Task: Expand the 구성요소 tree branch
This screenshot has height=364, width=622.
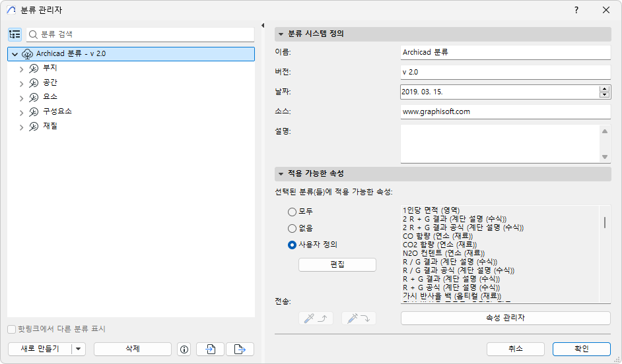Action: [x=21, y=113]
